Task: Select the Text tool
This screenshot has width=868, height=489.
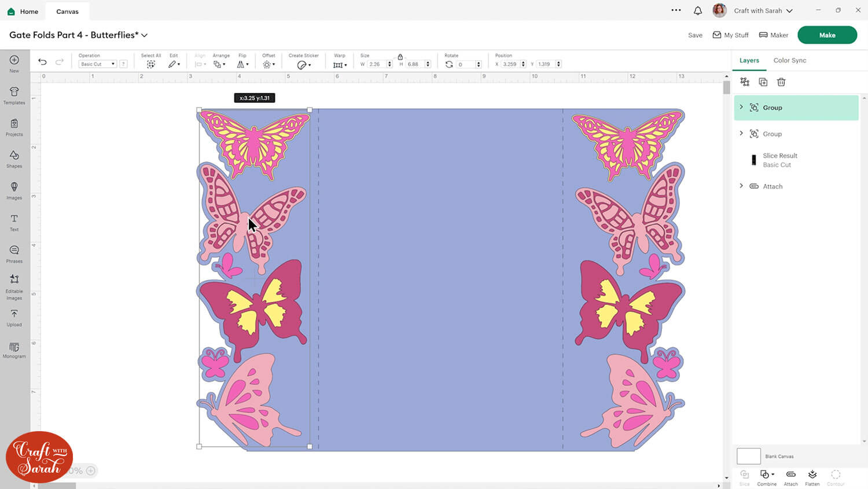Action: click(14, 222)
